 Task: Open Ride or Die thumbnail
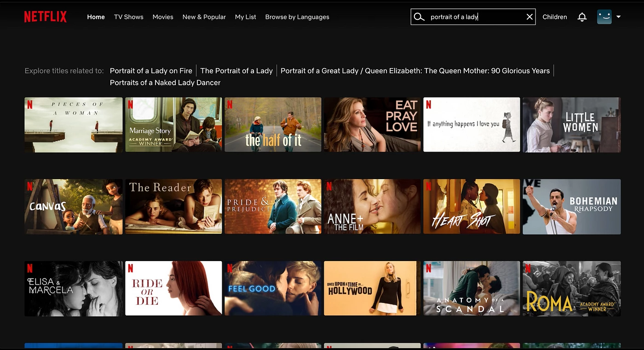[173, 288]
